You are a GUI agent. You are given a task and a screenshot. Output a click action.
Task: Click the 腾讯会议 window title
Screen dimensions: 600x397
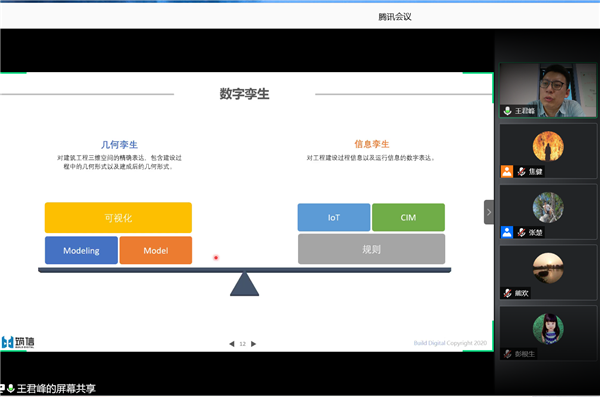[395, 16]
